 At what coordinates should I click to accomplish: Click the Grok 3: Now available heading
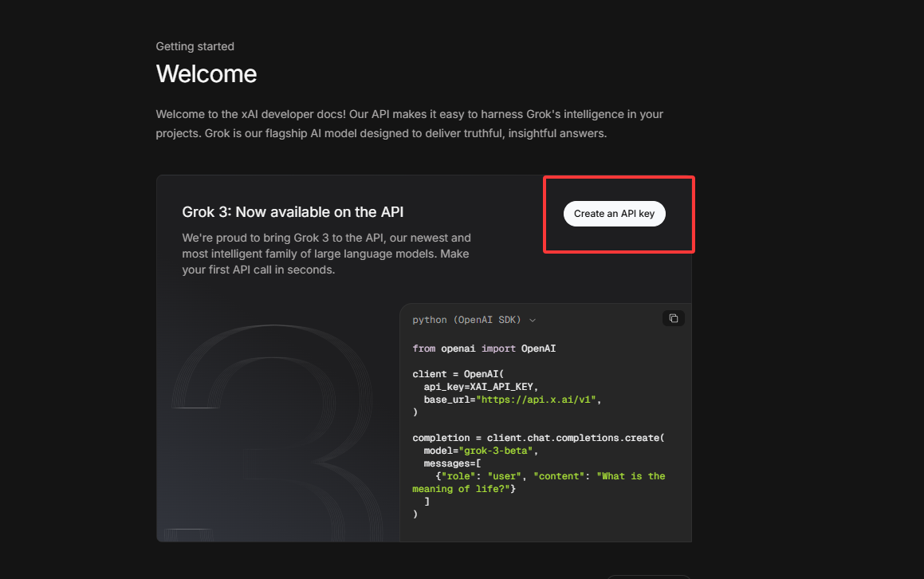[x=293, y=211]
